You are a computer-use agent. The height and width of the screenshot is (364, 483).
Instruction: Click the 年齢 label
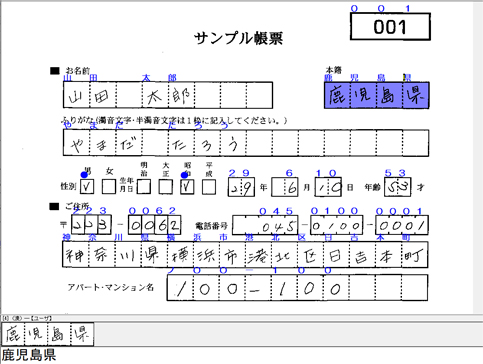372,187
